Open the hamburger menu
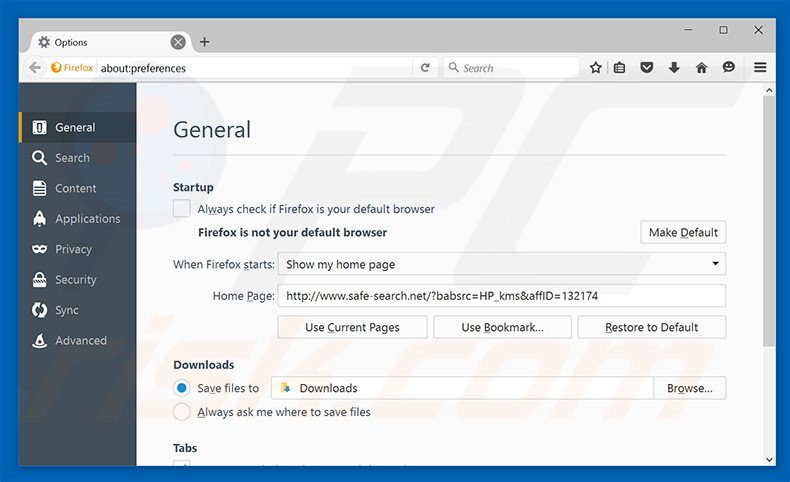This screenshot has height=482, width=790. [760, 67]
